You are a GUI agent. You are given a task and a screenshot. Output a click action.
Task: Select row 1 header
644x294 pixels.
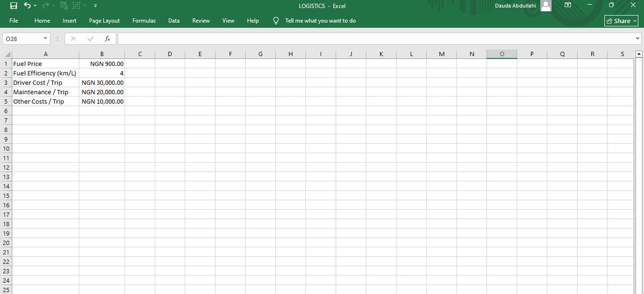pyautogui.click(x=5, y=64)
